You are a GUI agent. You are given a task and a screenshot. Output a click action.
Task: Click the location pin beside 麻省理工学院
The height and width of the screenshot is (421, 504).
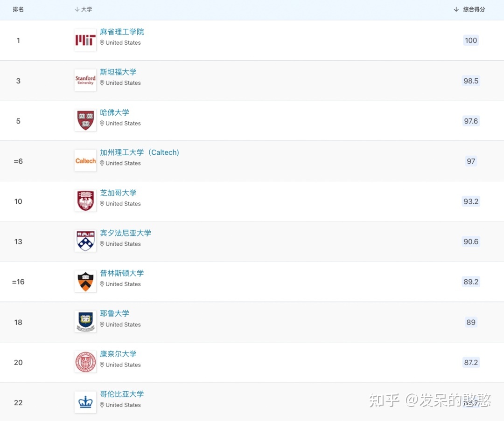(102, 43)
